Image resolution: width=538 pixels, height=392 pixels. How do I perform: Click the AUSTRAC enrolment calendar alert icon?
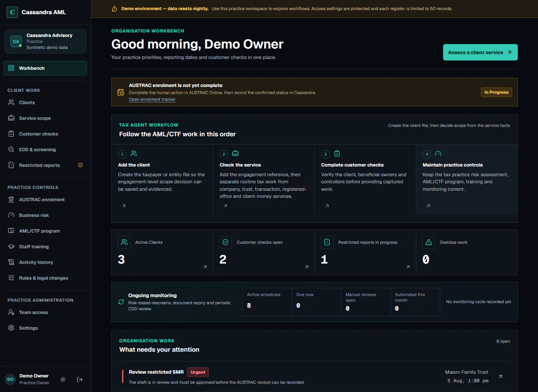pos(121,92)
